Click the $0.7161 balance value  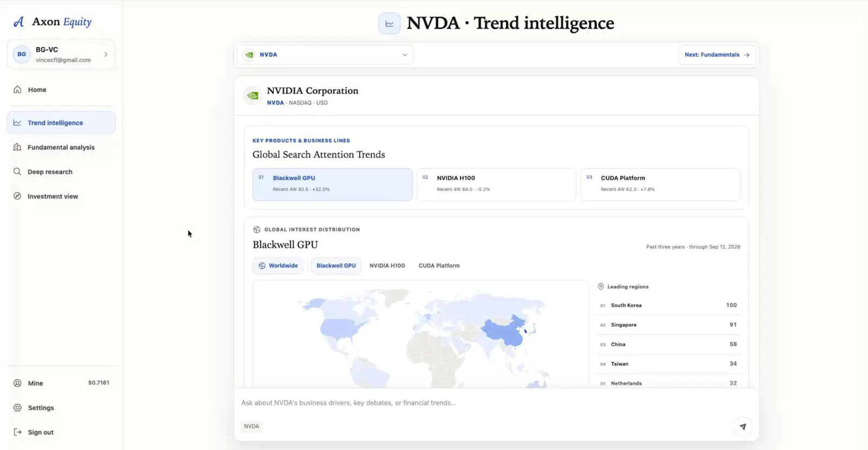pyautogui.click(x=99, y=383)
